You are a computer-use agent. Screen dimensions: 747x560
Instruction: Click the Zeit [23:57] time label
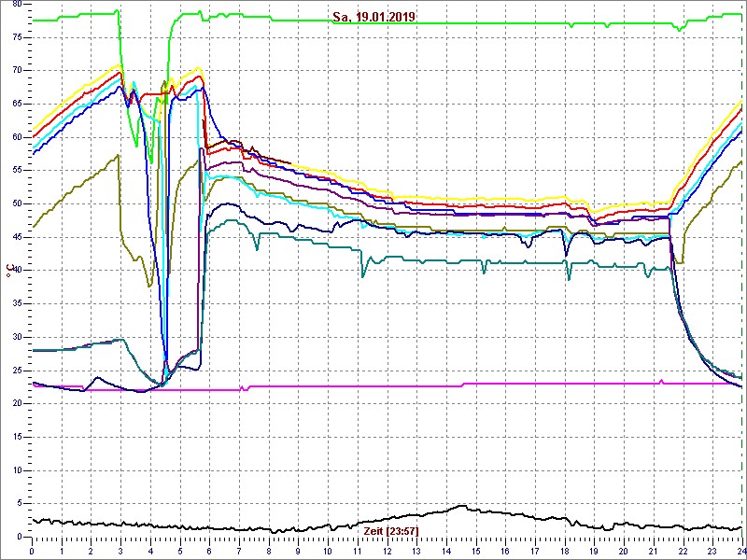[x=391, y=530]
